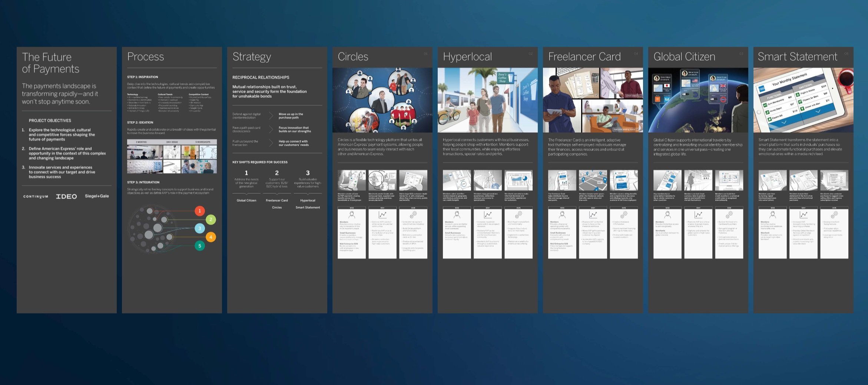Open the Hyperlocal street scene illustration
Image resolution: width=868 pixels, height=385 pixels.
tap(488, 100)
